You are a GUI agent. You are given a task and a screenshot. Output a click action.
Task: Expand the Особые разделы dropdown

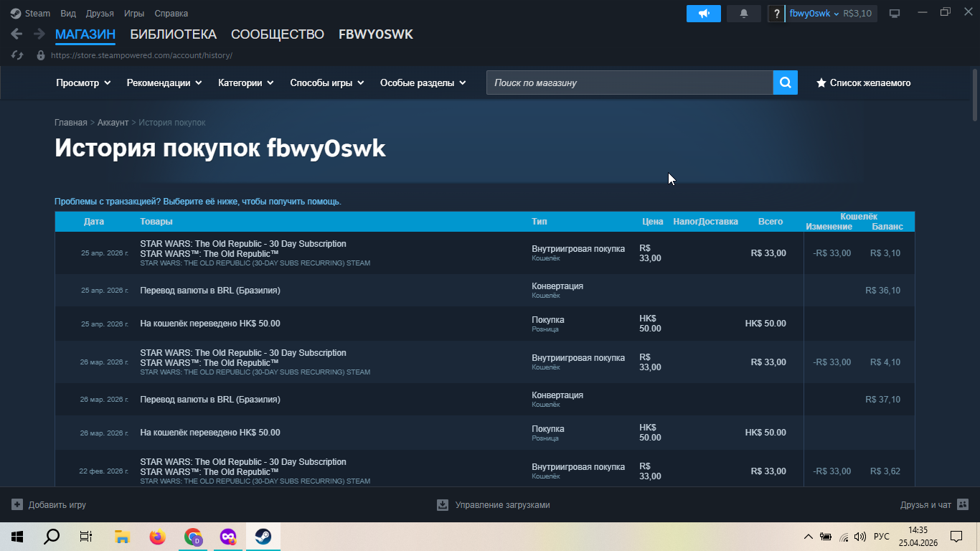point(423,83)
